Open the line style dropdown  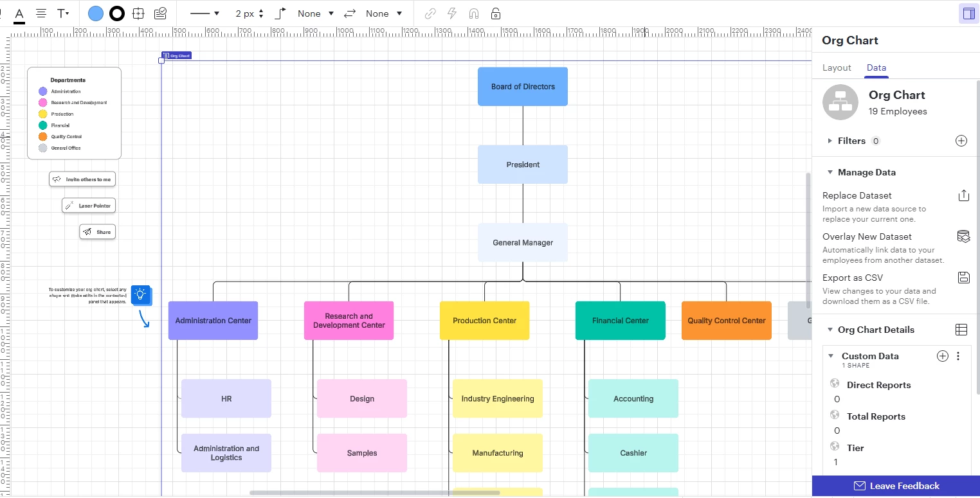[205, 13]
